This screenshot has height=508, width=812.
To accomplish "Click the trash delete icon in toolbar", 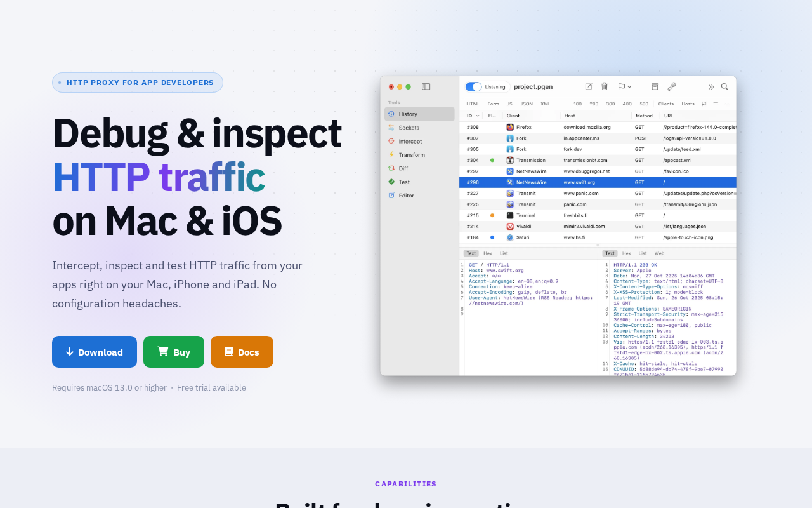I will [605, 87].
